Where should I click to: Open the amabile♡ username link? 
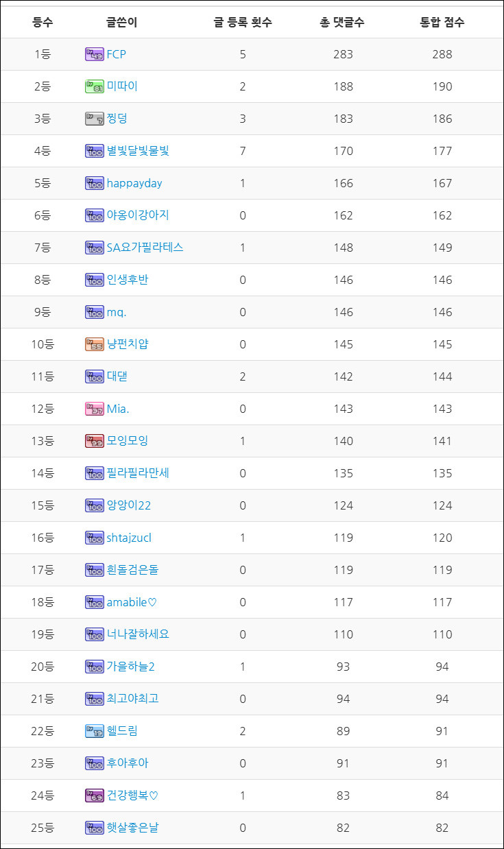(x=132, y=602)
